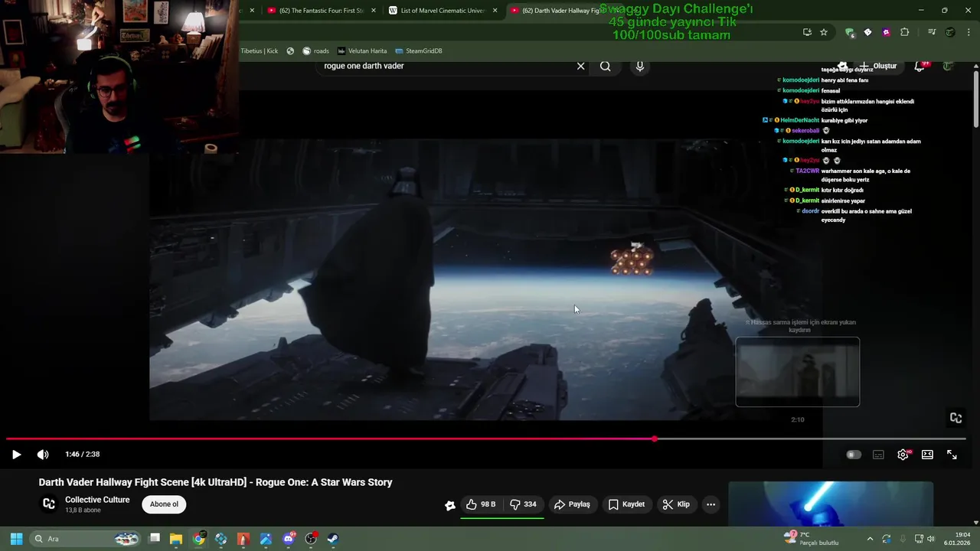Open File Explorer from taskbar
This screenshot has width=980, height=551.
[176, 539]
